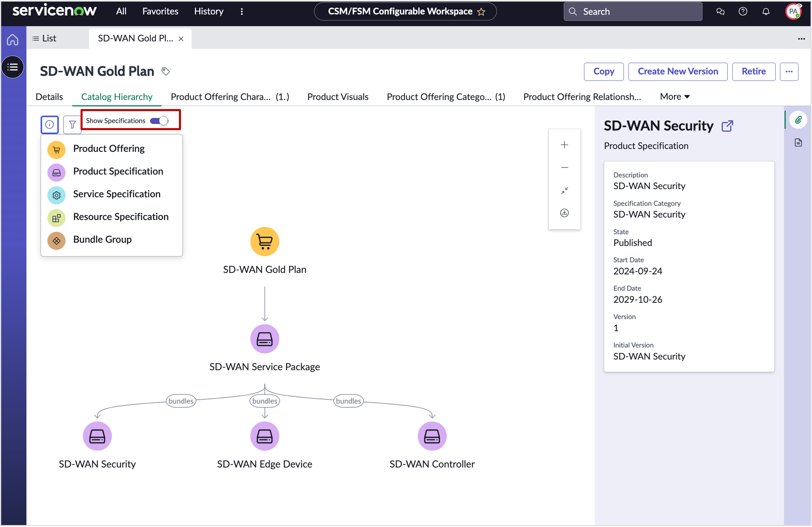Click the SD-WAN Gold Plan page title

[97, 71]
